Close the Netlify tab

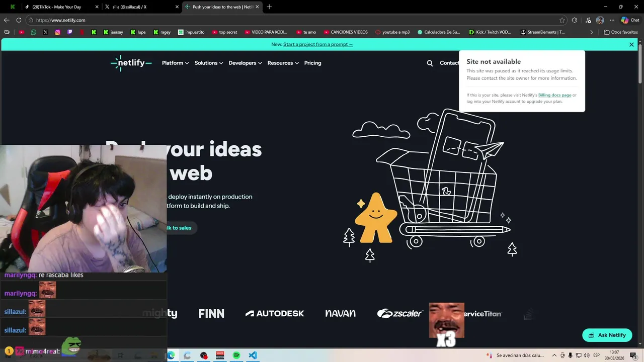(257, 7)
